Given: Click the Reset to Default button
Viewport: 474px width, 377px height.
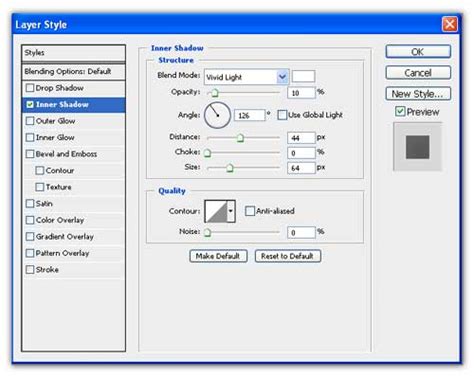Looking at the screenshot, I should coord(288,256).
